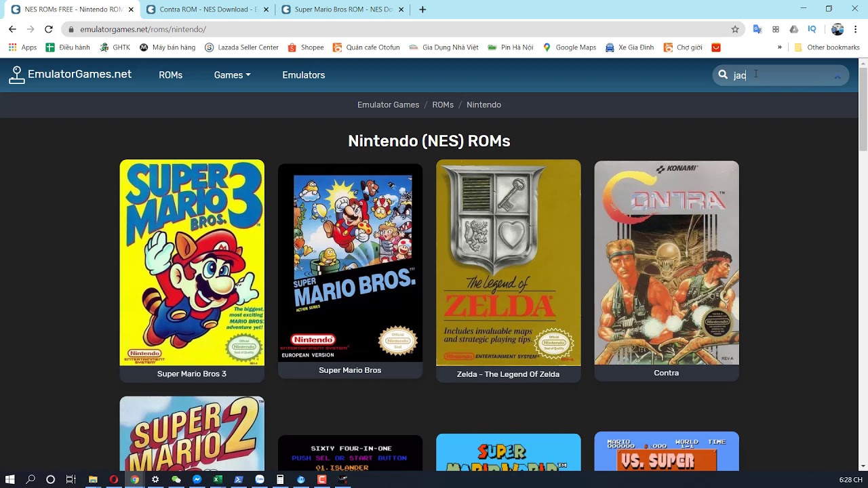Select the VS. Super cover thumbnail
This screenshot has height=488, width=868.
pos(667,451)
